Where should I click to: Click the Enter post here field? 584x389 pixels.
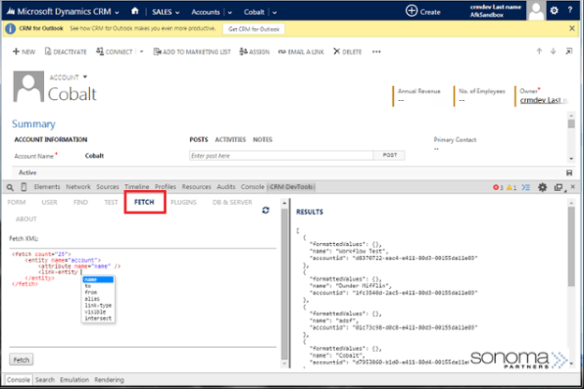coord(281,155)
